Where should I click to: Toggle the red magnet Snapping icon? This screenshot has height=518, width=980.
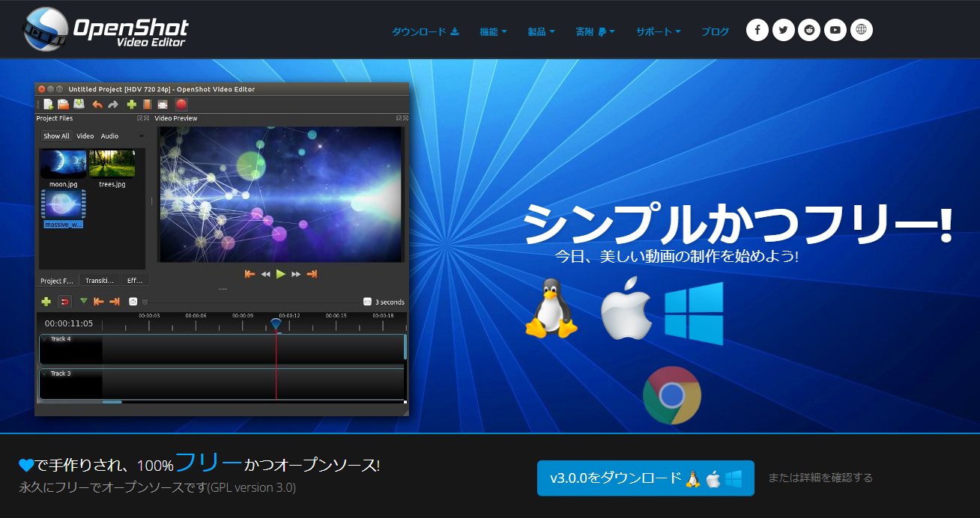pyautogui.click(x=64, y=302)
